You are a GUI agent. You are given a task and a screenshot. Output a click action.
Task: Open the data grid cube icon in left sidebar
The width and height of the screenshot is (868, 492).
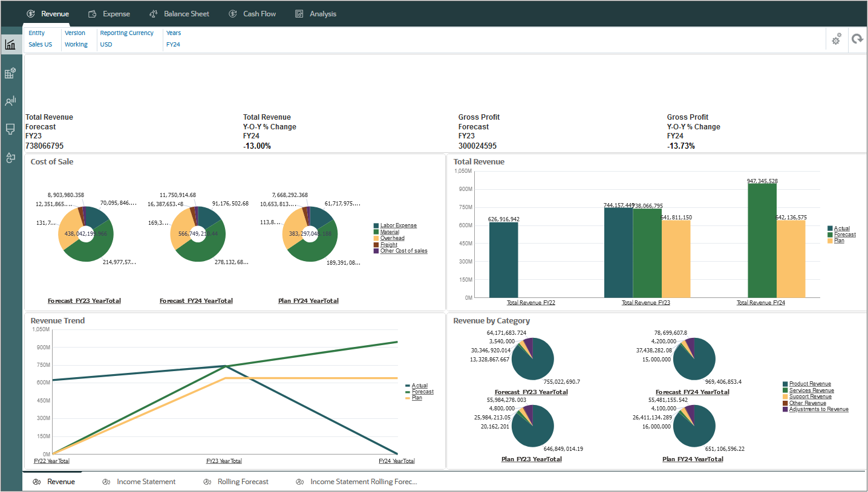coord(11,73)
